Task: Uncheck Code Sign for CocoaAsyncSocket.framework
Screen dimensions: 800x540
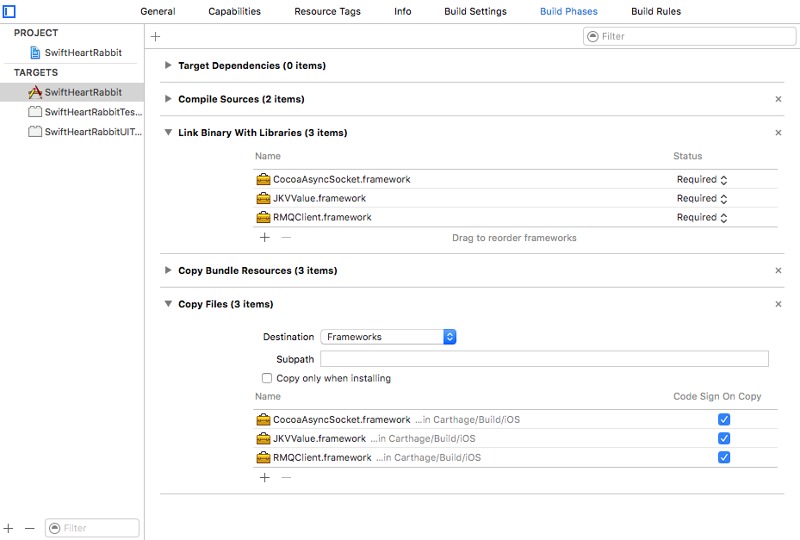Action: click(724, 420)
